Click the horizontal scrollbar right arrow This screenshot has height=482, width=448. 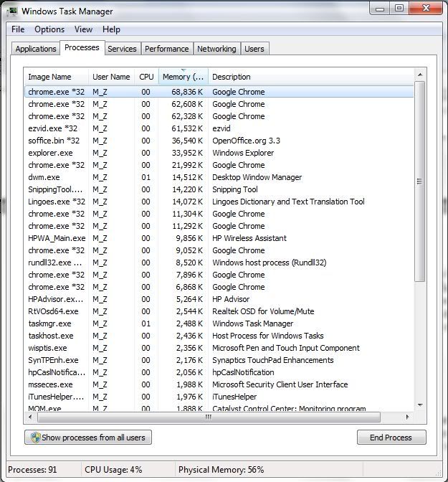(407, 417)
